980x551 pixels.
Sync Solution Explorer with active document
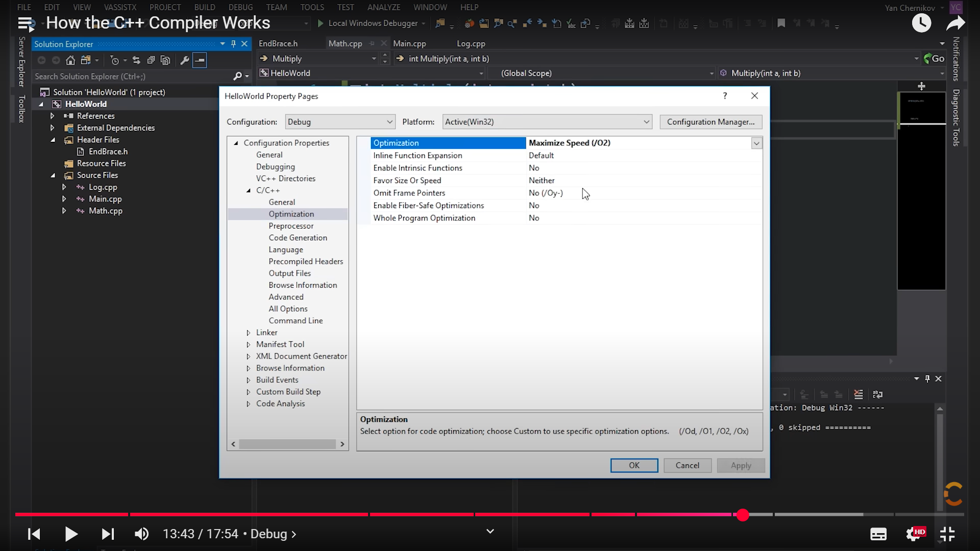(136, 60)
